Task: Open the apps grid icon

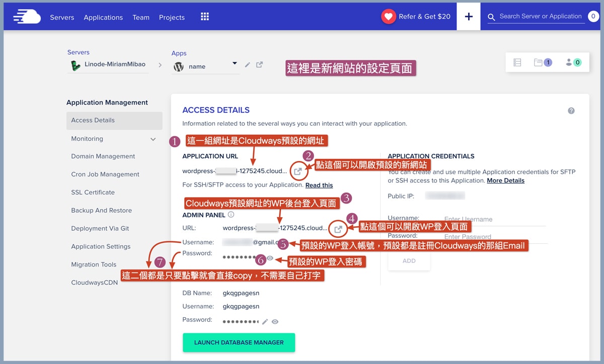Action: [x=204, y=17]
